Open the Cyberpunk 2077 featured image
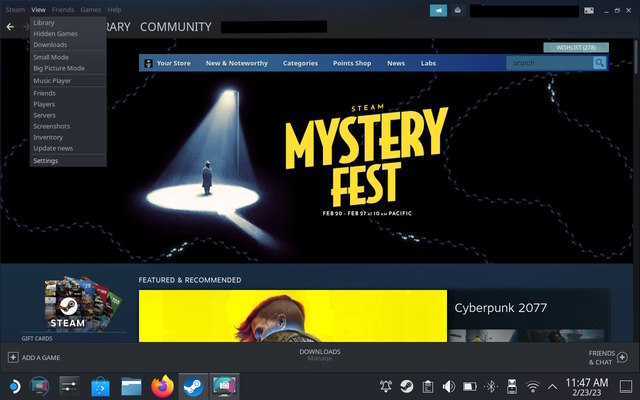The height and width of the screenshot is (400, 640). [x=293, y=316]
